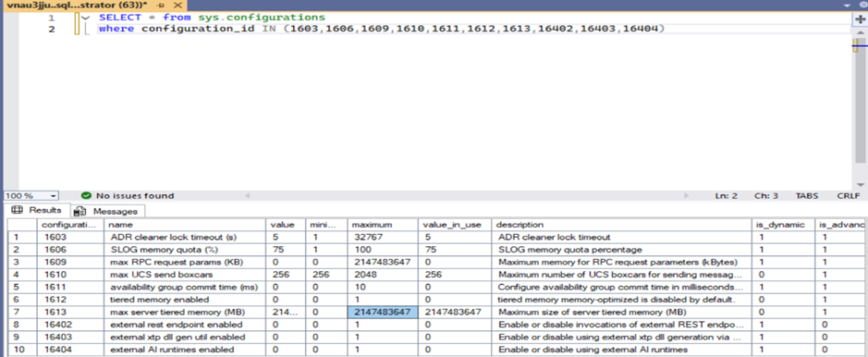868x357 pixels.
Task: Click 'tiered memory enabled' cell
Action: tap(185, 300)
